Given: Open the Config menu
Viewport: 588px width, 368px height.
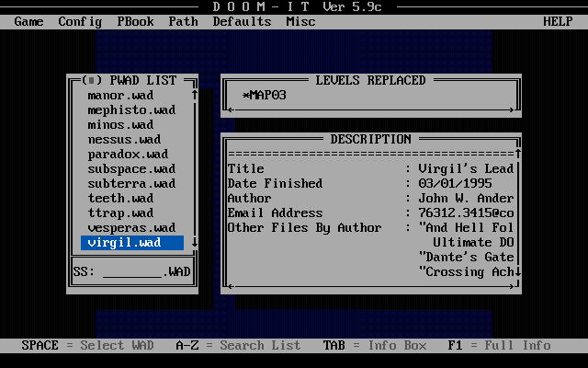Looking at the screenshot, I should 80,22.
